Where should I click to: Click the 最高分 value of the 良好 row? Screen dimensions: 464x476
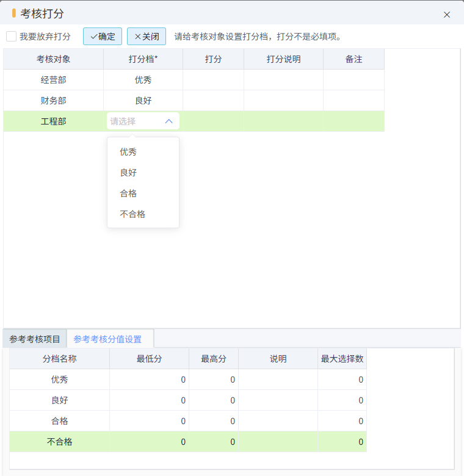[214, 400]
